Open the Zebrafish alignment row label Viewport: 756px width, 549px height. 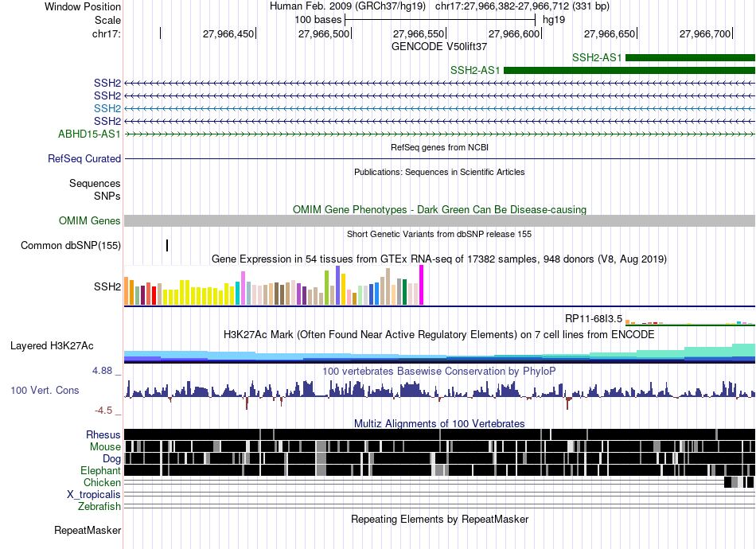99,506
